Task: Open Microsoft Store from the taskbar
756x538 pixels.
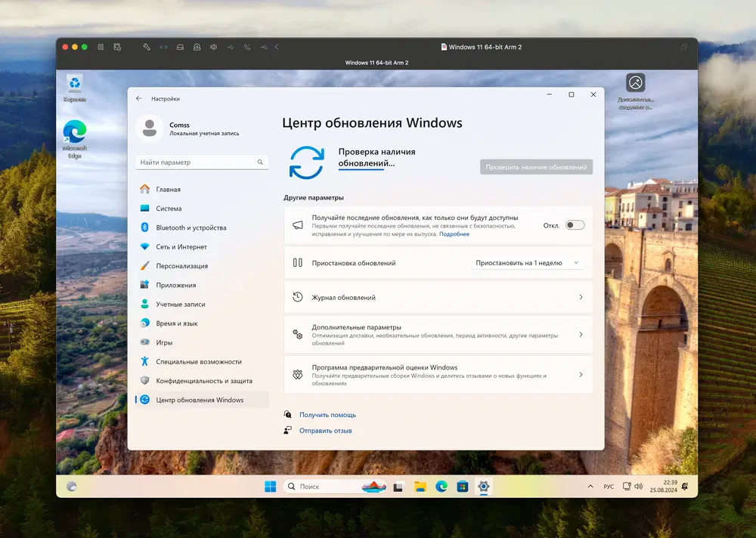Action: 463,487
